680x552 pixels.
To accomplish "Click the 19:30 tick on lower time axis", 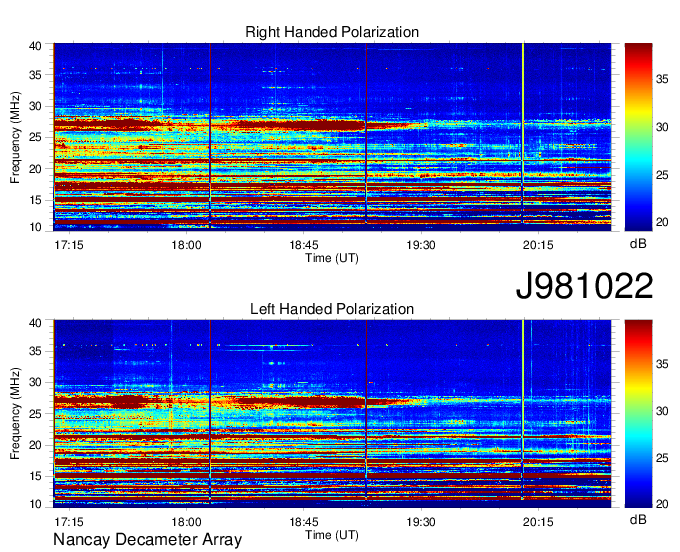I will tap(421, 522).
